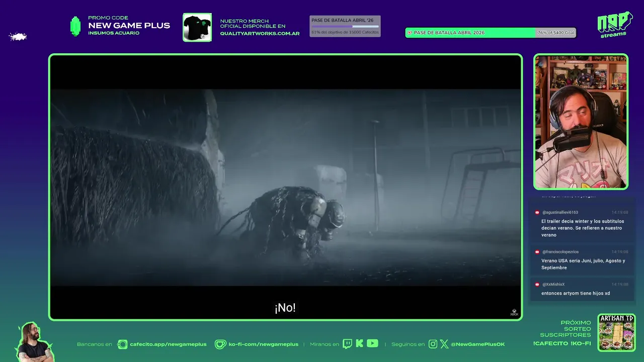
Task: Open the Instagram icon in the footer
Action: (433, 344)
